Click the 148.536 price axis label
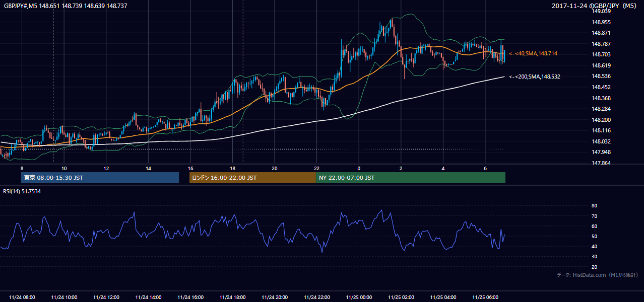 [601, 77]
